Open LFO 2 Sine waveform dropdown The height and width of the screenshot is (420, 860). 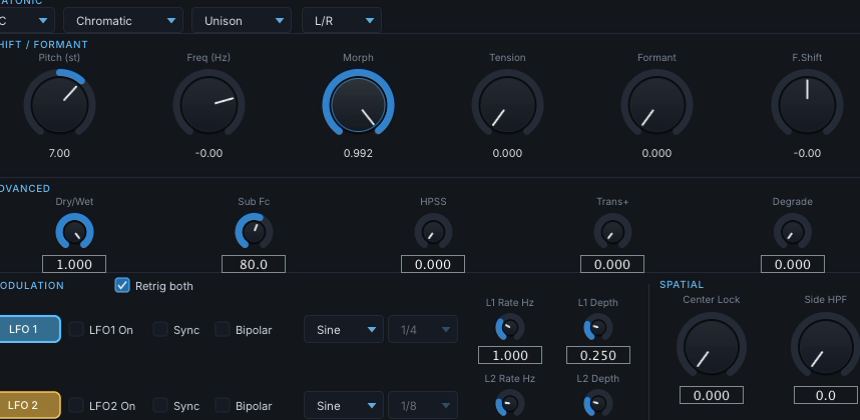click(343, 406)
